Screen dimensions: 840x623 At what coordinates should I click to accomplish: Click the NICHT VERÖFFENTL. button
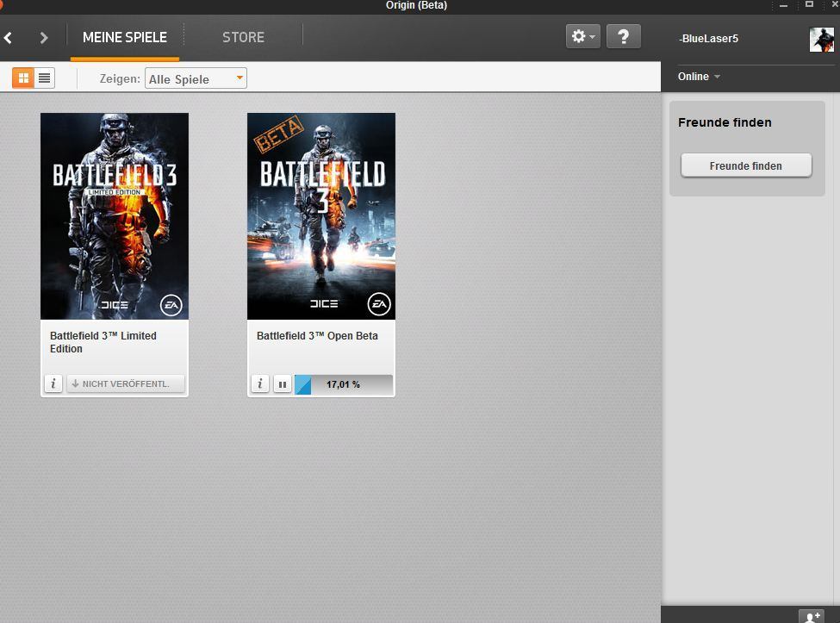tap(126, 383)
